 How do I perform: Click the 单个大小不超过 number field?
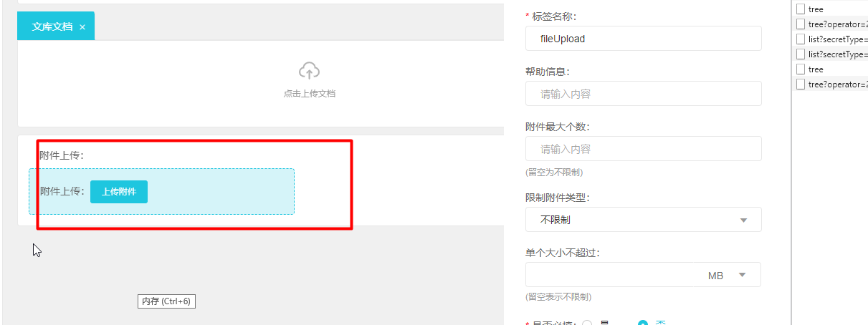click(613, 275)
